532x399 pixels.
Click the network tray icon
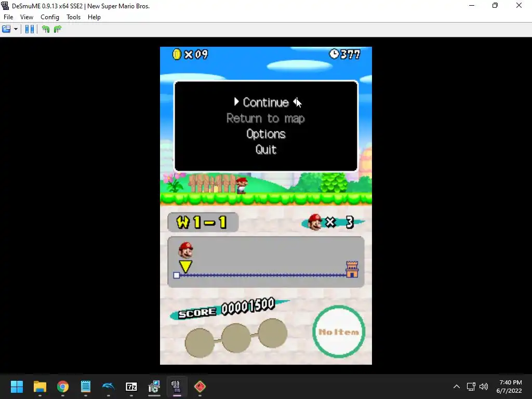tap(471, 387)
